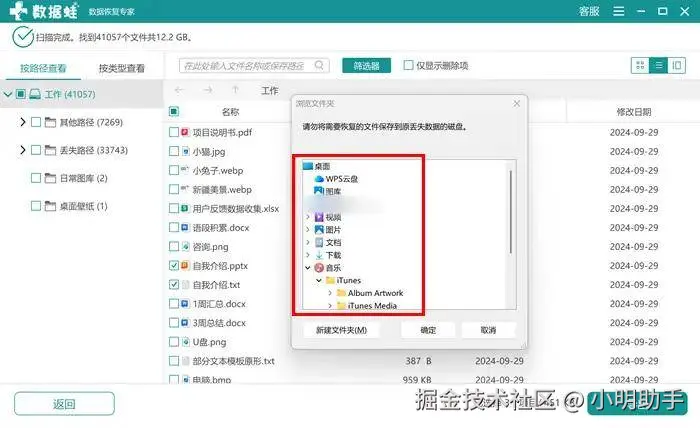Click the 工作 drive icon in tree
The width and height of the screenshot is (700, 428).
pyautogui.click(x=35, y=94)
